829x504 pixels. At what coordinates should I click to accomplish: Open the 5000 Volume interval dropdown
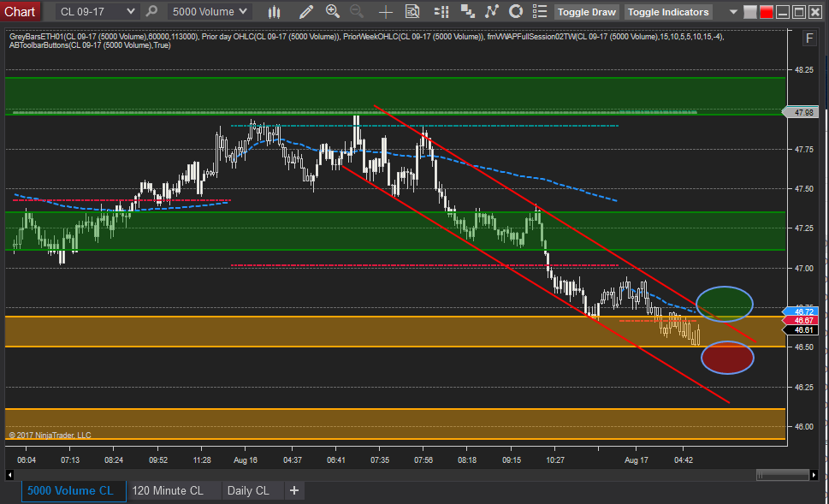[210, 12]
